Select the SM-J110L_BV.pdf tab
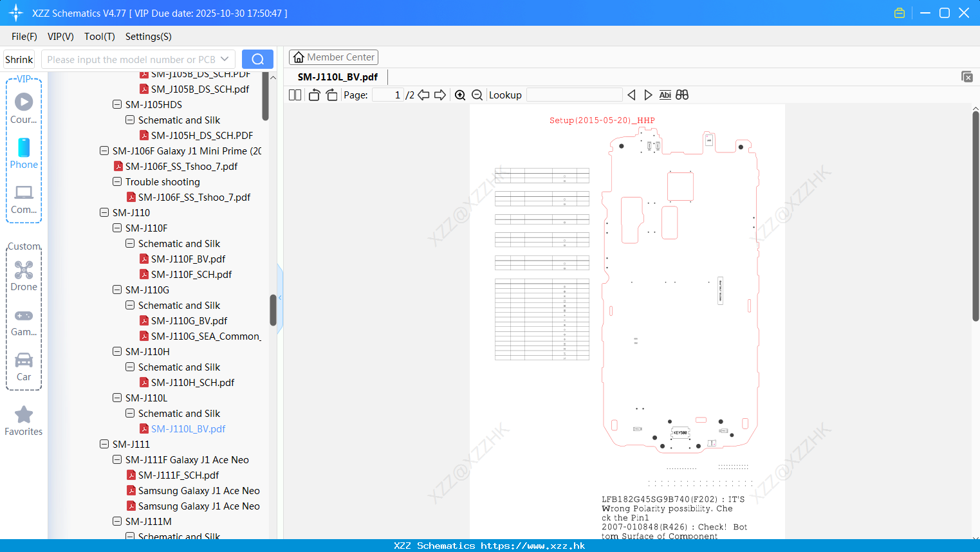Screen dimensions: 980x552 (338, 77)
